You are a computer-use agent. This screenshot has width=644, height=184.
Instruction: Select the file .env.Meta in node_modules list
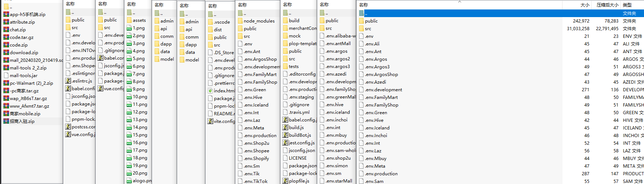(254, 128)
